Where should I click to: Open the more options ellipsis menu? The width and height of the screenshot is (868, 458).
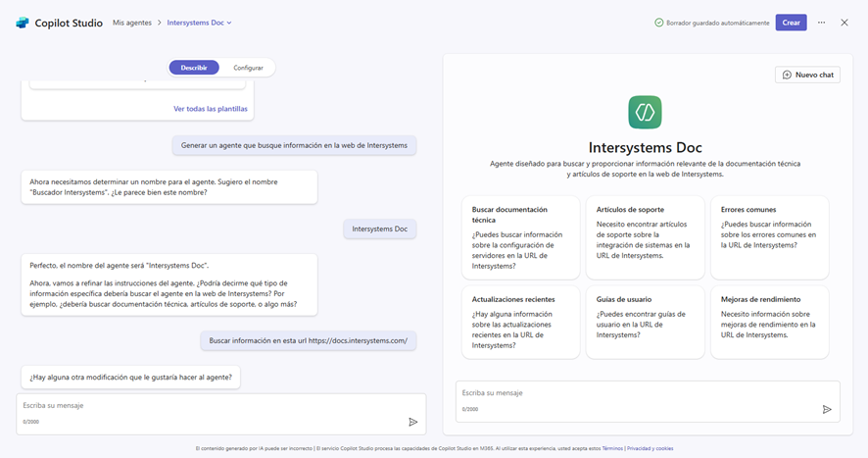tap(822, 23)
